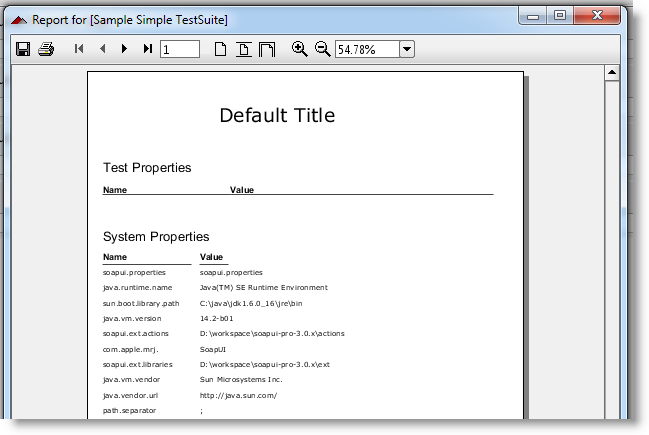Click the Save report disk icon
The image size is (649, 435).
click(23, 49)
